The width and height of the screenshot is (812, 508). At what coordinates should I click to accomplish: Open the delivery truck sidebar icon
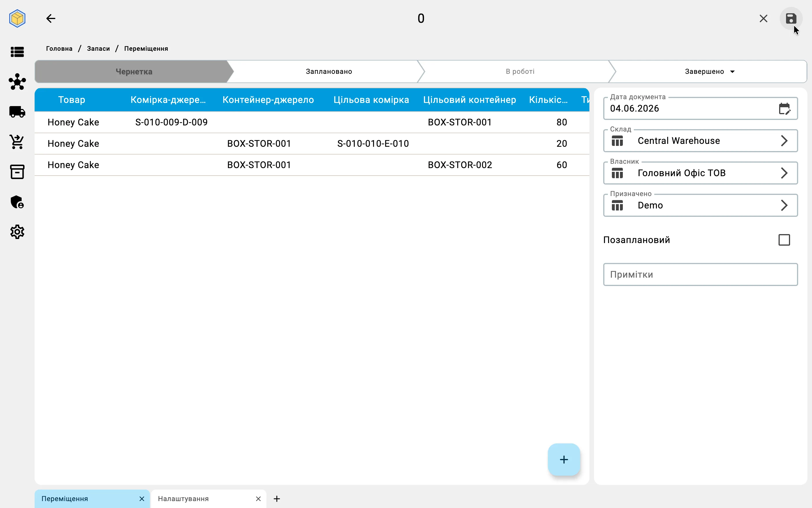pyautogui.click(x=17, y=112)
